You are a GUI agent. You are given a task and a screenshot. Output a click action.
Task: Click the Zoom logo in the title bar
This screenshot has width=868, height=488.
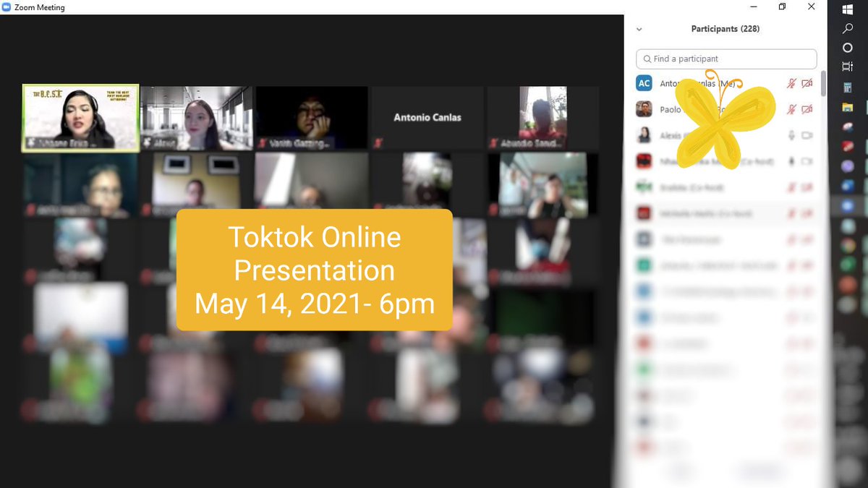[7, 7]
